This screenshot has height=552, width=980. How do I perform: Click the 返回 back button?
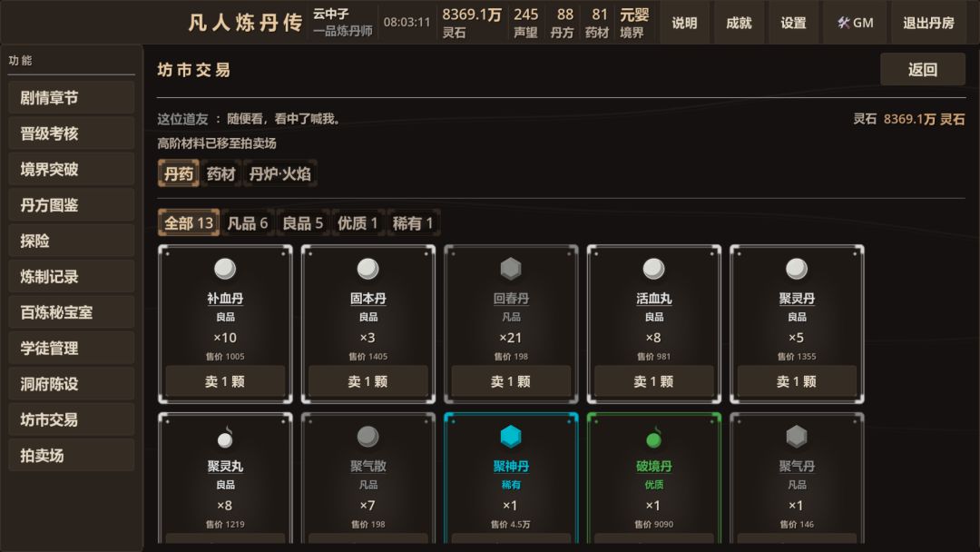(923, 69)
